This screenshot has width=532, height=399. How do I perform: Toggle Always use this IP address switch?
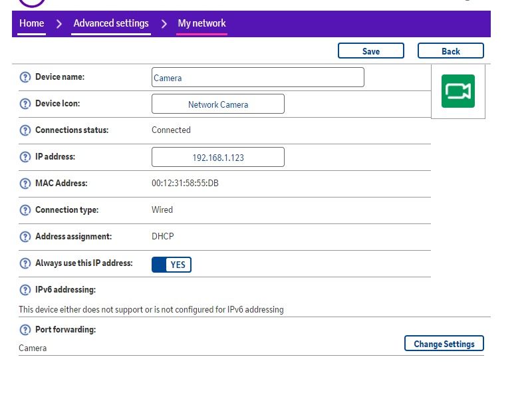pos(172,265)
